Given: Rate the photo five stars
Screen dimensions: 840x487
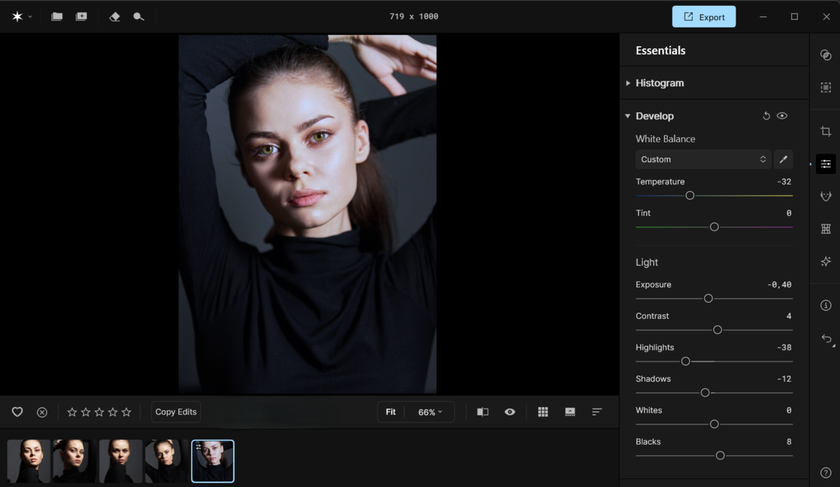Looking at the screenshot, I should pos(126,412).
